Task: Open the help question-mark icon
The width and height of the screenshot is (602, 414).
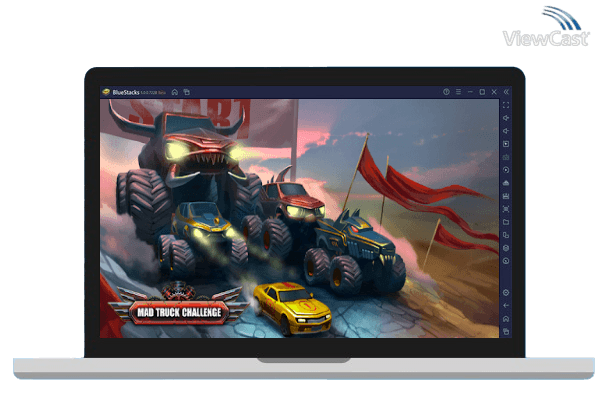Action: click(446, 92)
